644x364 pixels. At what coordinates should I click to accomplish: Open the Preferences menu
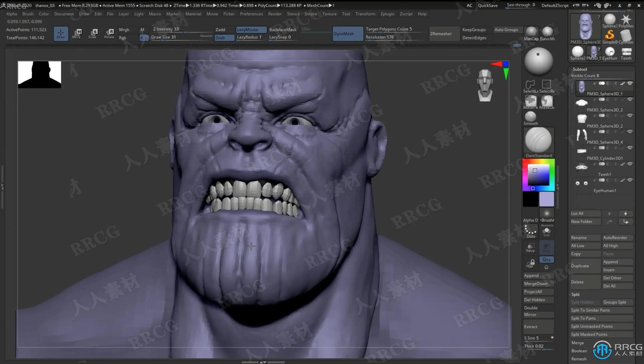251,14
